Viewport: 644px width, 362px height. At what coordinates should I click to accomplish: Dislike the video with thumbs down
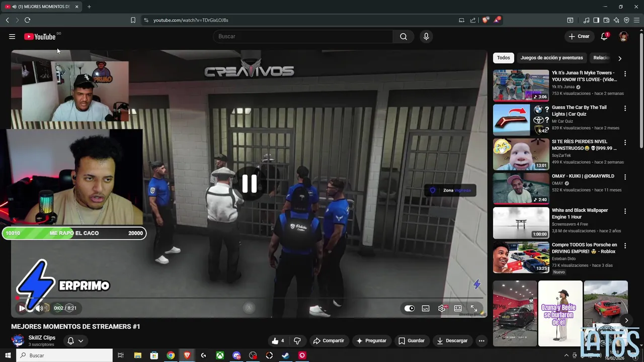pos(297,341)
